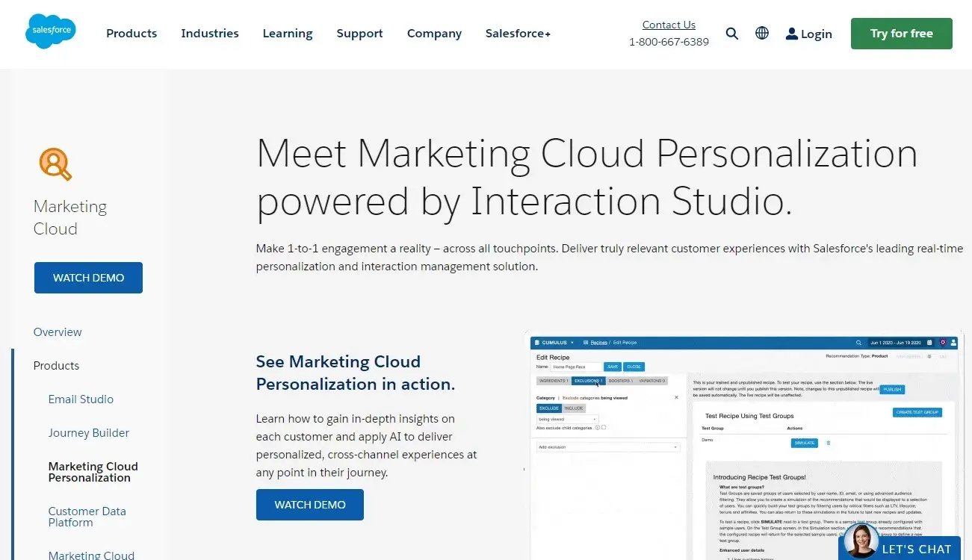The image size is (972, 560).
Task: Open Email Studio in the sidebar
Action: (x=81, y=399)
